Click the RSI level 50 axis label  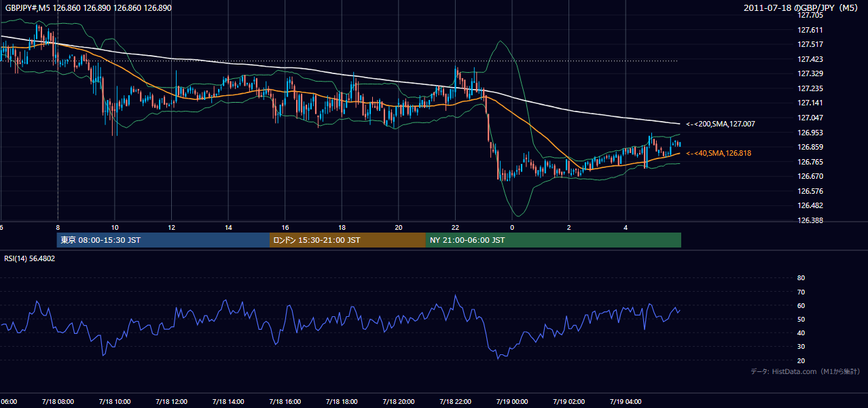pyautogui.click(x=801, y=319)
